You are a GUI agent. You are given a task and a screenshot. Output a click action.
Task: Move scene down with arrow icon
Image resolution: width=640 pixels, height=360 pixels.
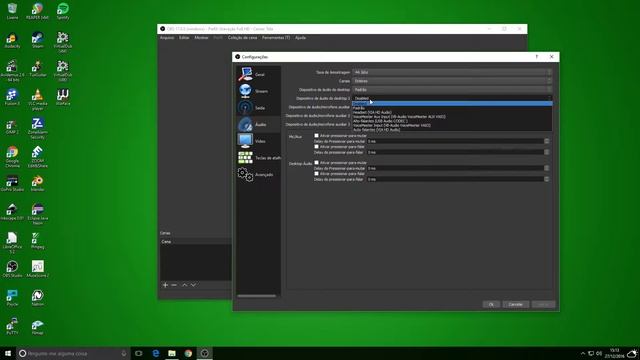[x=193, y=285]
